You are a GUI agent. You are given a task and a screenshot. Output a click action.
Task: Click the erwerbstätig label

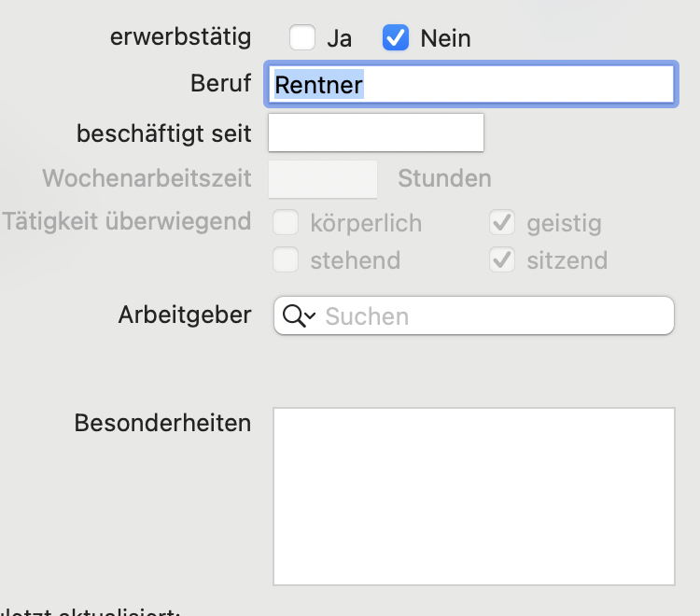tap(181, 37)
